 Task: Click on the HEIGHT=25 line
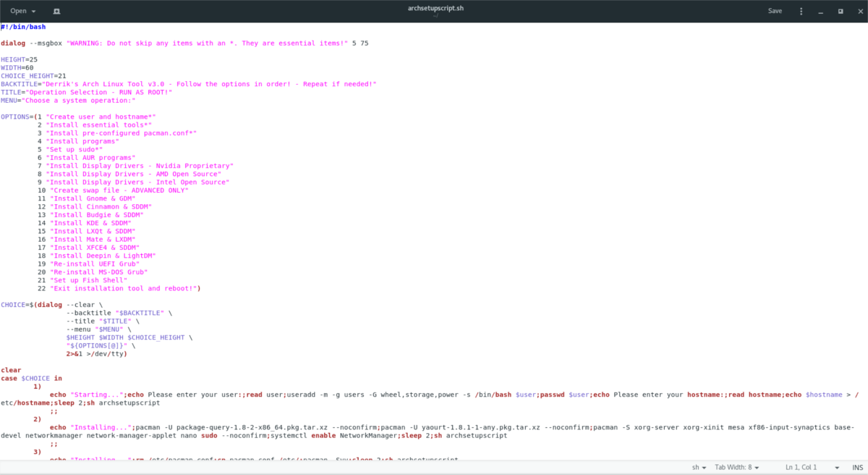pyautogui.click(x=20, y=59)
